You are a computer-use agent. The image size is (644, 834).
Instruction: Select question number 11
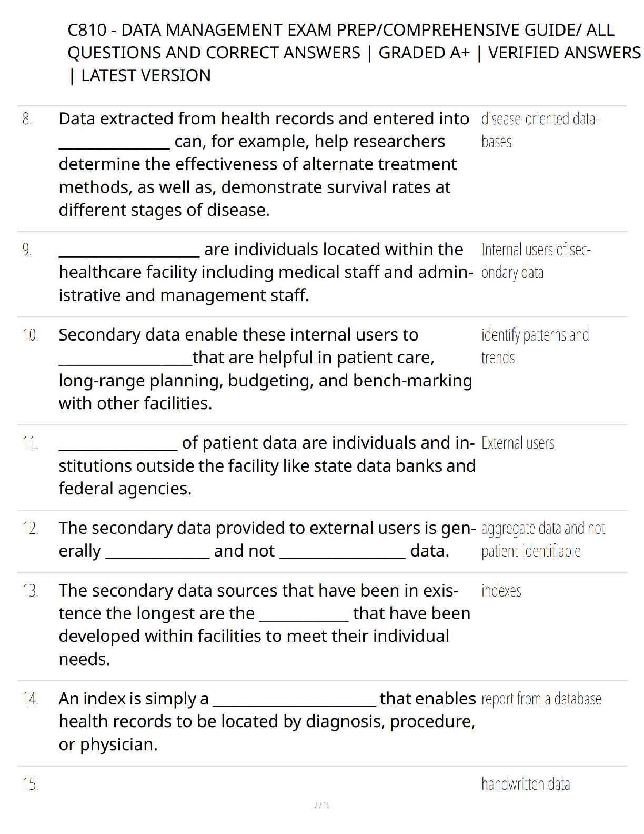point(30,443)
